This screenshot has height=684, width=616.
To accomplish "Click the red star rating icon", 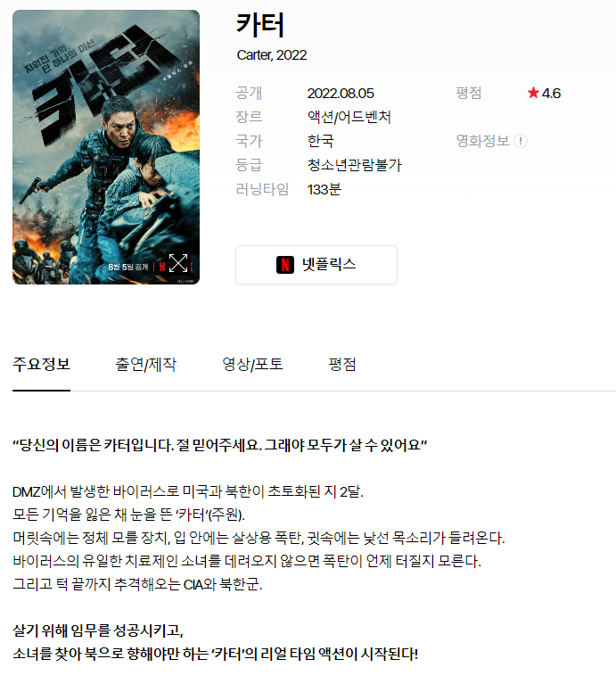I will (x=533, y=93).
